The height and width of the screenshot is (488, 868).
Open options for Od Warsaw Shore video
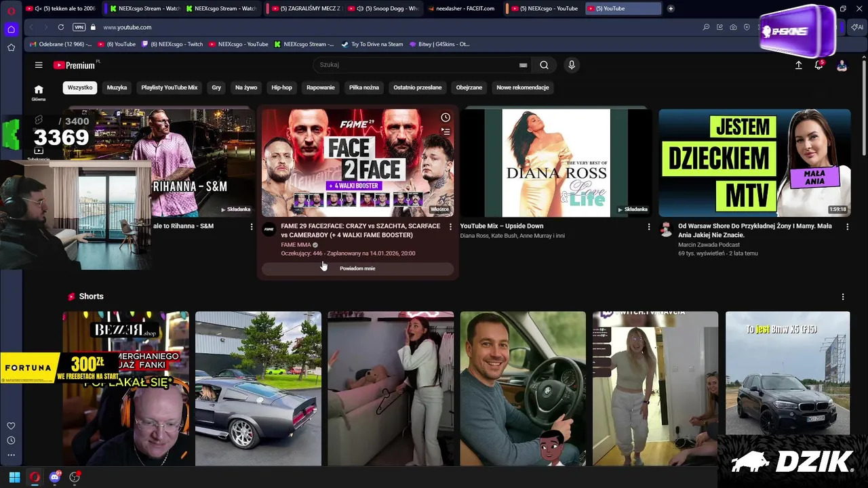847,226
